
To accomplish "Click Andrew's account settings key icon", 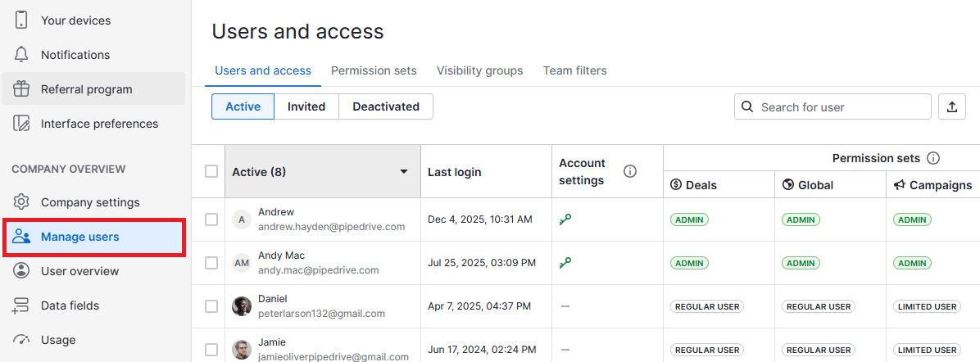I will pos(565,219).
